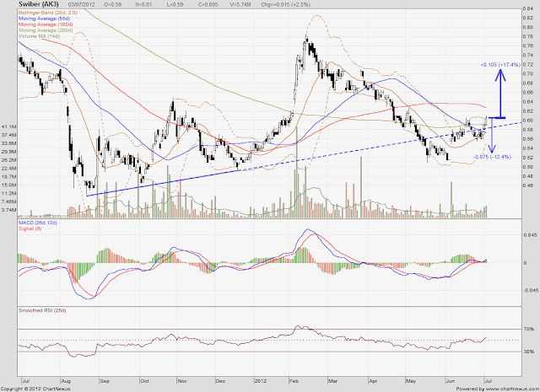This screenshot has height=392, width=540.
Task: Click the Copyright © 2012 ChartNexus footer
Action: [x=35, y=389]
